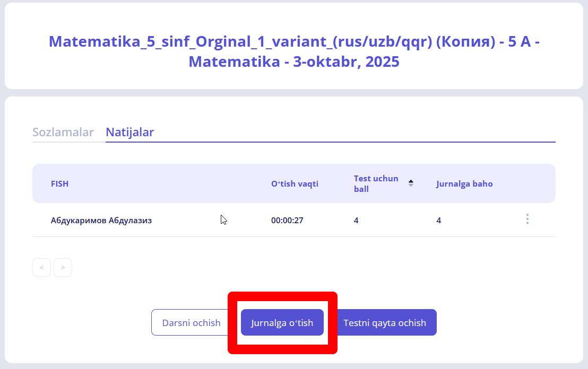Click the descending sort arrow beside Test uchun ball
The width and height of the screenshot is (588, 369).
click(411, 186)
